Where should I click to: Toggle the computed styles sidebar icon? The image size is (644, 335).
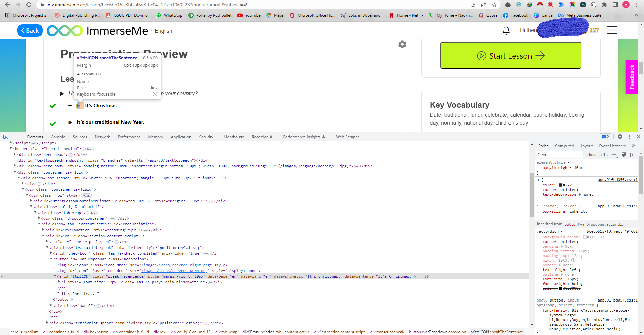633,155
